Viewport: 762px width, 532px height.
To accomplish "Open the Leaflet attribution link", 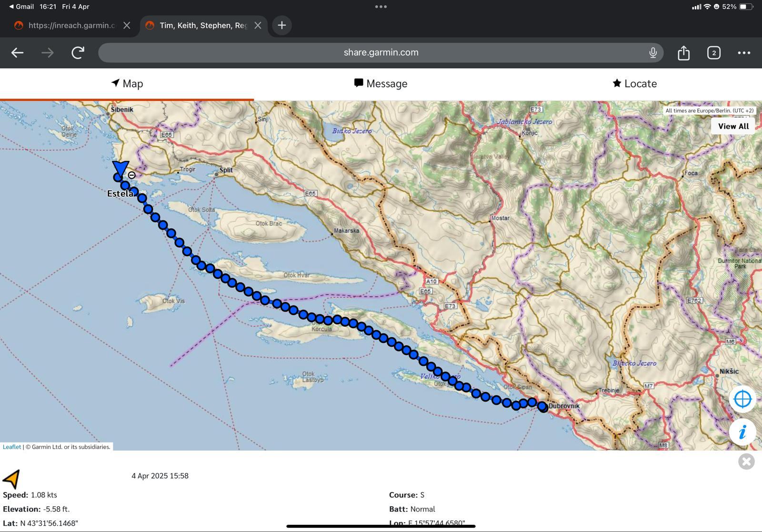I will click(x=12, y=447).
